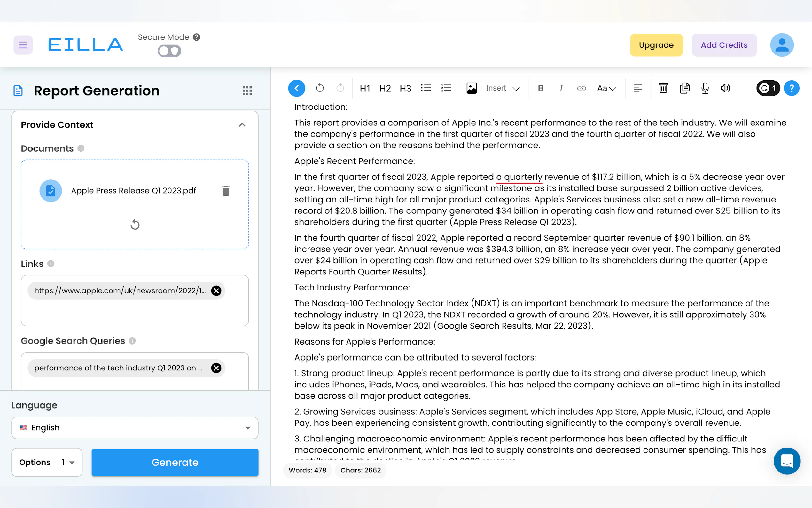
Task: Insert an image using the picture icon
Action: point(471,88)
